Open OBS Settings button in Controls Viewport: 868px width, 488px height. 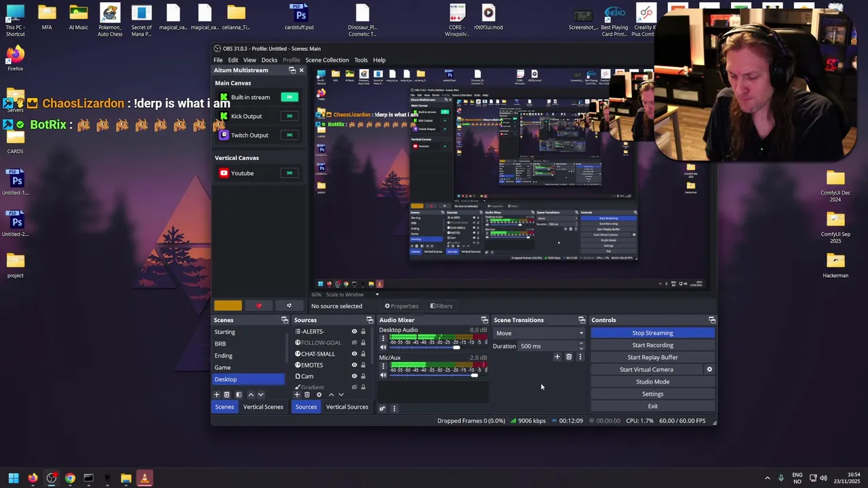652,394
